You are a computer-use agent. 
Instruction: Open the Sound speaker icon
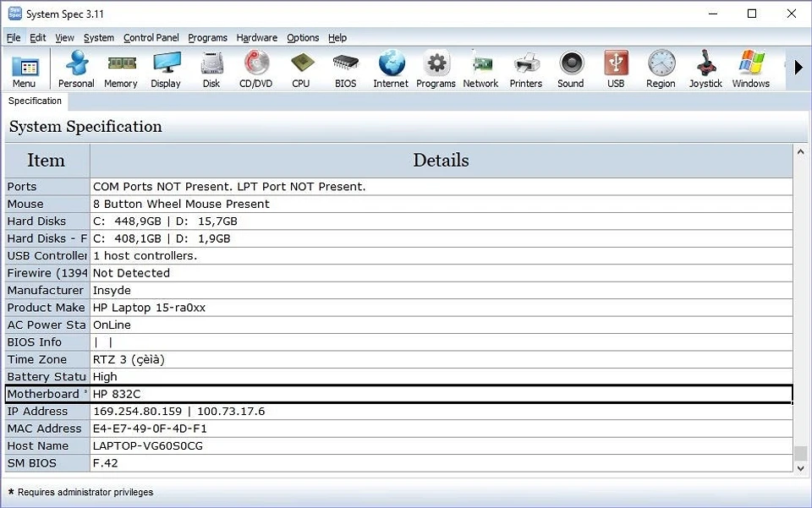click(x=571, y=68)
